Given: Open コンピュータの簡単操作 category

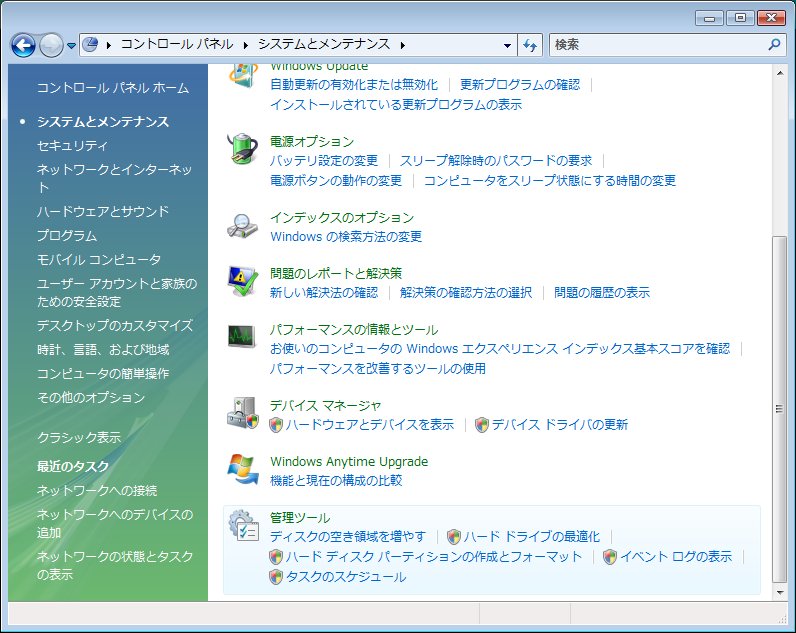Looking at the screenshot, I should point(103,374).
